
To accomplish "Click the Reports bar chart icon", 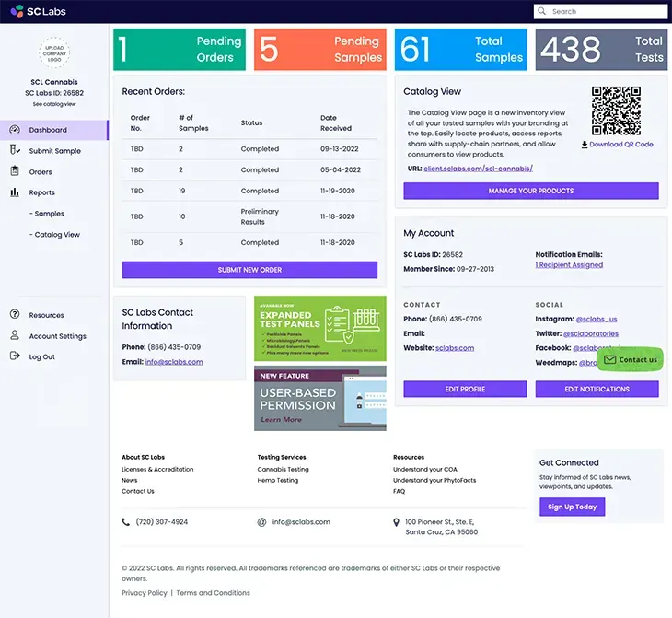I will [x=15, y=192].
